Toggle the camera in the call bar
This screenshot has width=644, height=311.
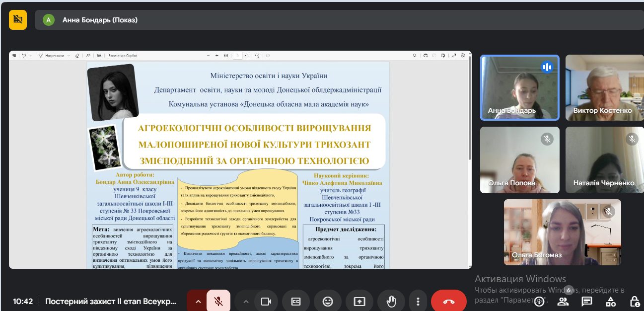click(x=266, y=301)
